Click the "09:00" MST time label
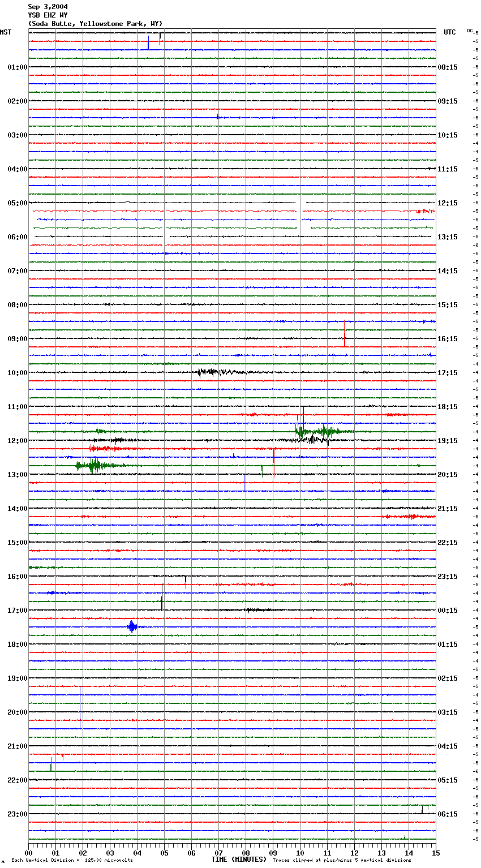Image resolution: width=481 pixels, height=868 pixels. (18, 339)
